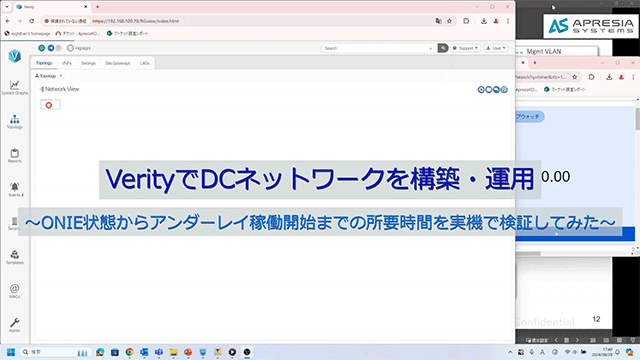This screenshot has height=360, width=640.
Task: Open マーケット調査レポート bookmark in second window
Action: (x=565, y=89)
